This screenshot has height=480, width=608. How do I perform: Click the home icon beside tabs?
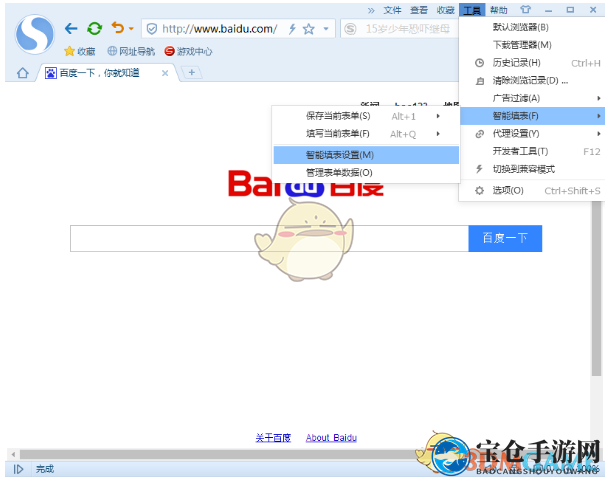[22, 73]
